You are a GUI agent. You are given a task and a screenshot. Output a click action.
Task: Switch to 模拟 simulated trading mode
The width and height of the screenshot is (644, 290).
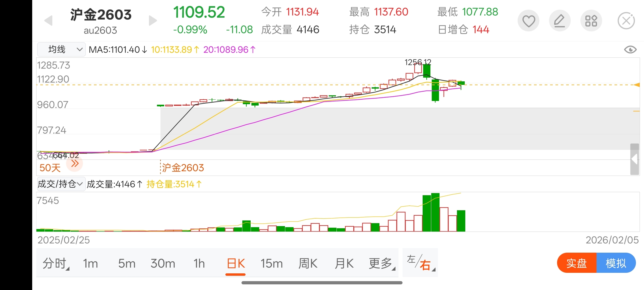[616, 263]
